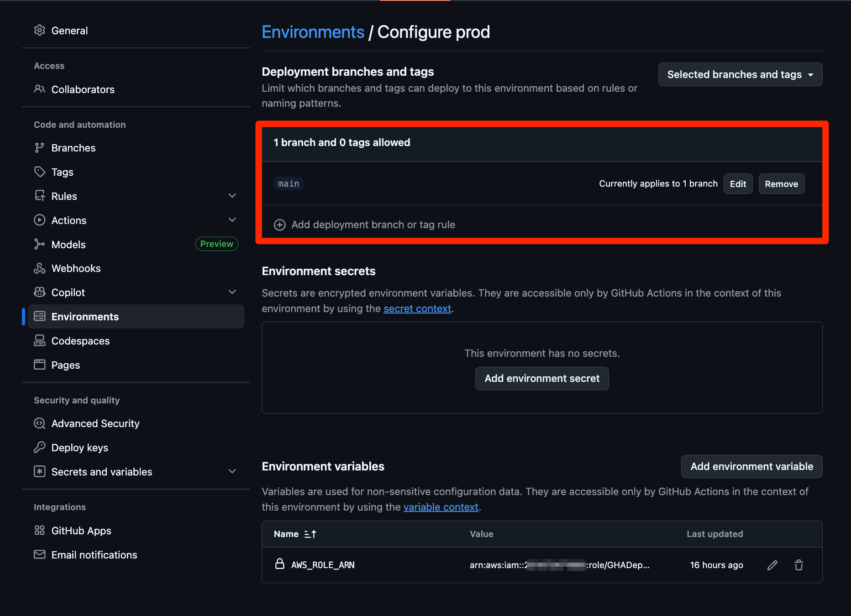This screenshot has height=616, width=851.
Task: Open the secret context link
Action: click(417, 309)
